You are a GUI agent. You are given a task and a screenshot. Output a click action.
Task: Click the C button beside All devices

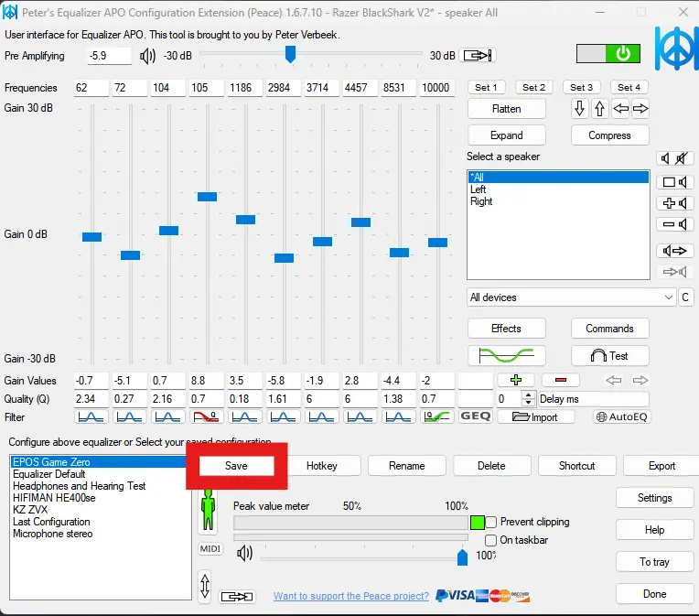tap(685, 297)
